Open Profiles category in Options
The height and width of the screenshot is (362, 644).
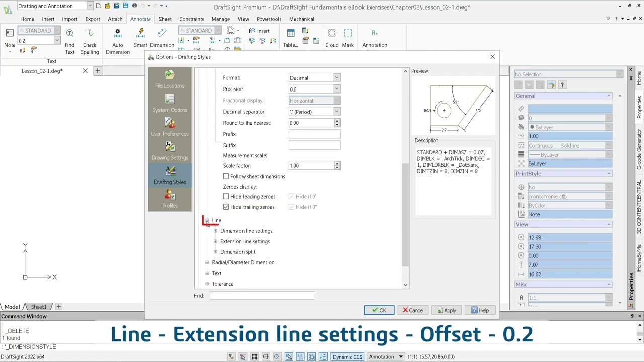(x=170, y=199)
